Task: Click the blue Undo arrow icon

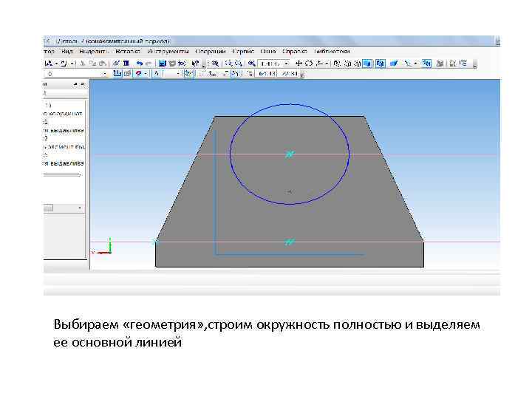Action: pyautogui.click(x=140, y=64)
